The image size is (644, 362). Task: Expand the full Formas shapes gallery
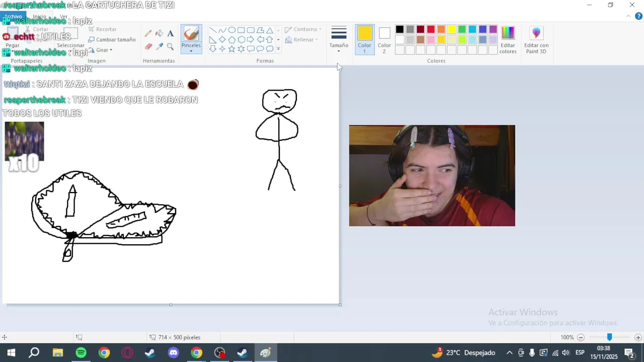(x=278, y=49)
